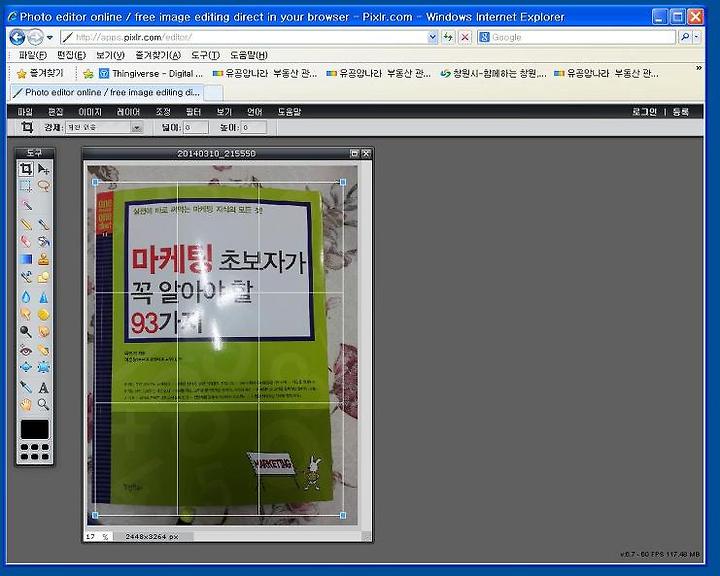Select the Burn hand tool
Viewport: 720px width, 576px height.
44,332
